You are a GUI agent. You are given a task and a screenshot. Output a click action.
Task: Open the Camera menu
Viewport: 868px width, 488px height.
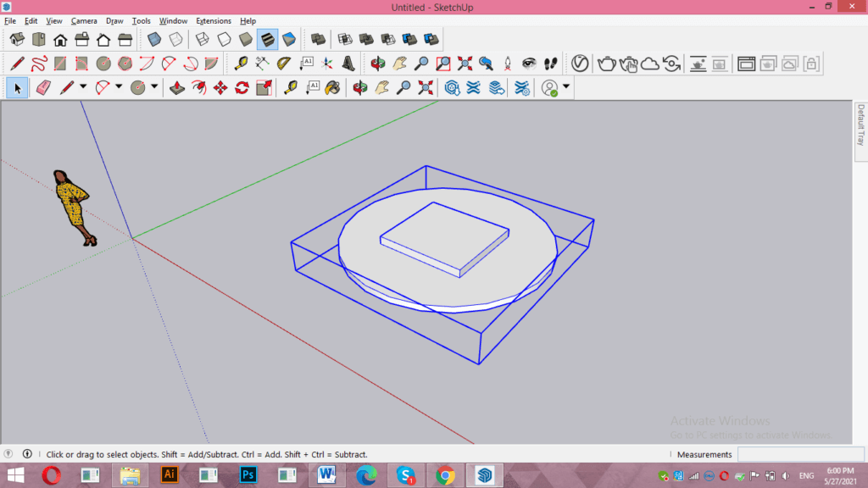tap(84, 20)
